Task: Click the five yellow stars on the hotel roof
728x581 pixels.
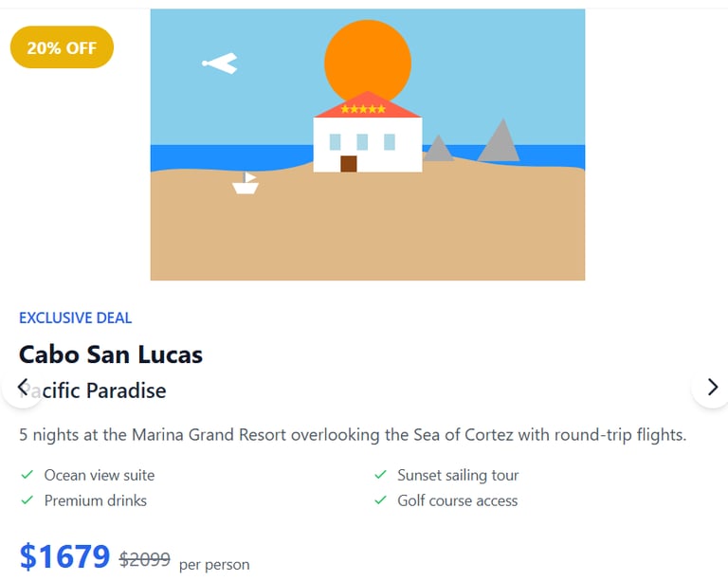Action: coord(363,110)
